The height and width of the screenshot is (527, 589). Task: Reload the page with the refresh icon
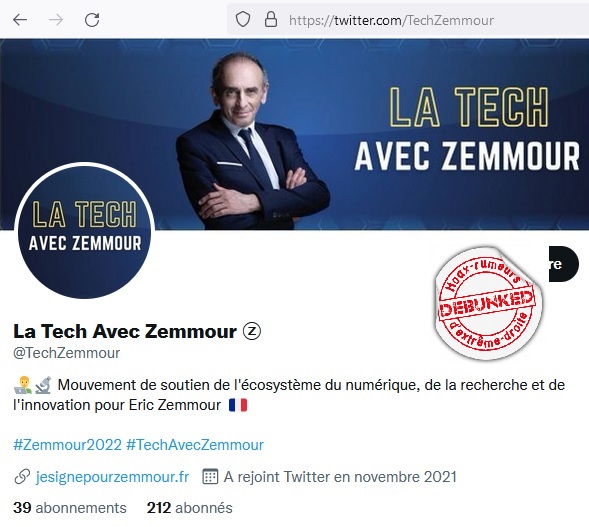[92, 20]
